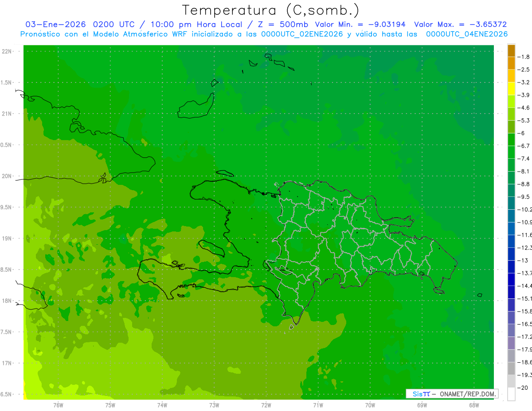This screenshot has height=411, width=532.
Task: Click the "-5.3" legend value
Action: 524,121
